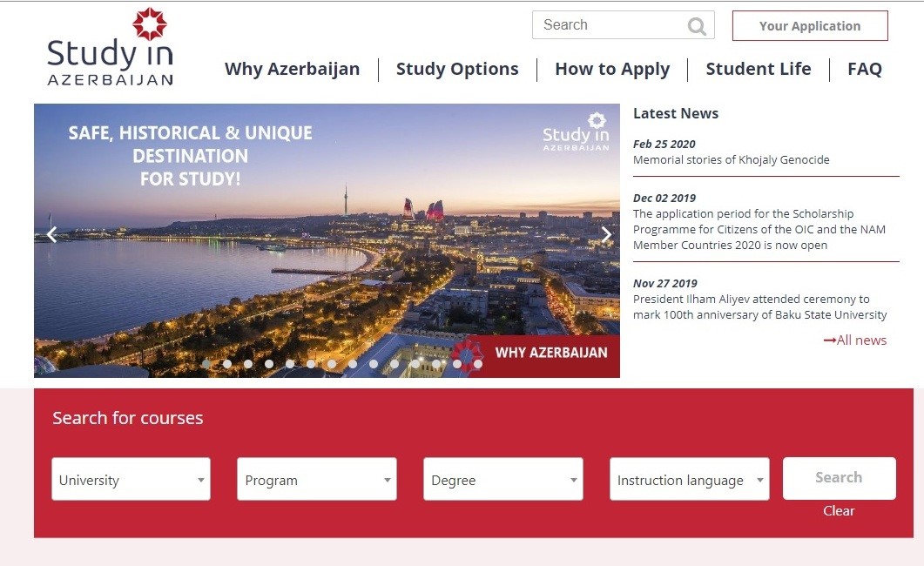
Task: Select the last carousel dot indicator
Action: (478, 364)
